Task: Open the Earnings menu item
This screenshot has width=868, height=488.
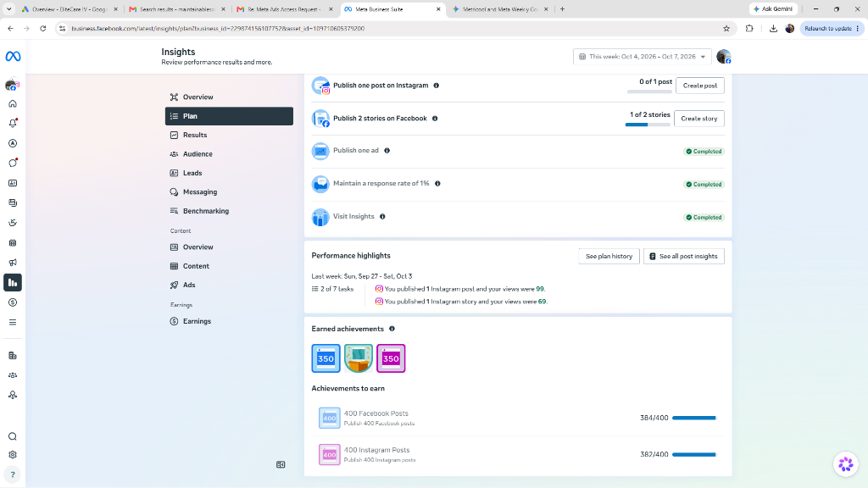Action: [229, 321]
